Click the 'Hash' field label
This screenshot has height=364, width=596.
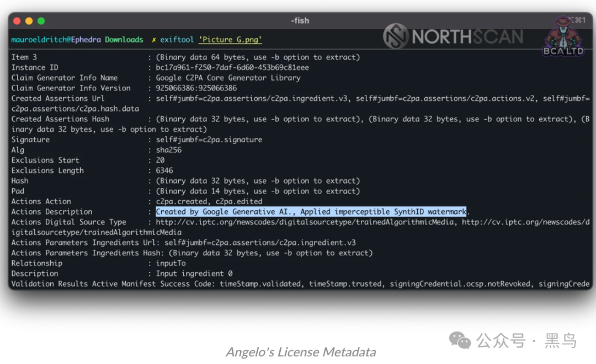20,181
